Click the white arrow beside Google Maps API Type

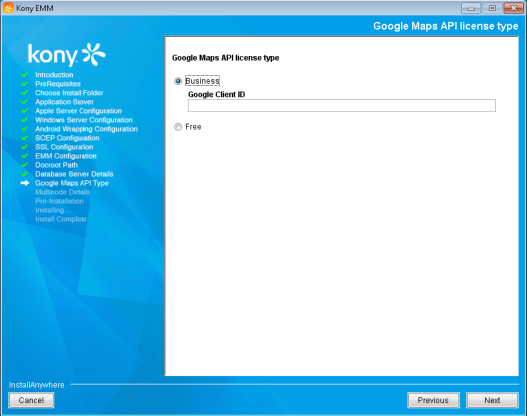click(25, 183)
